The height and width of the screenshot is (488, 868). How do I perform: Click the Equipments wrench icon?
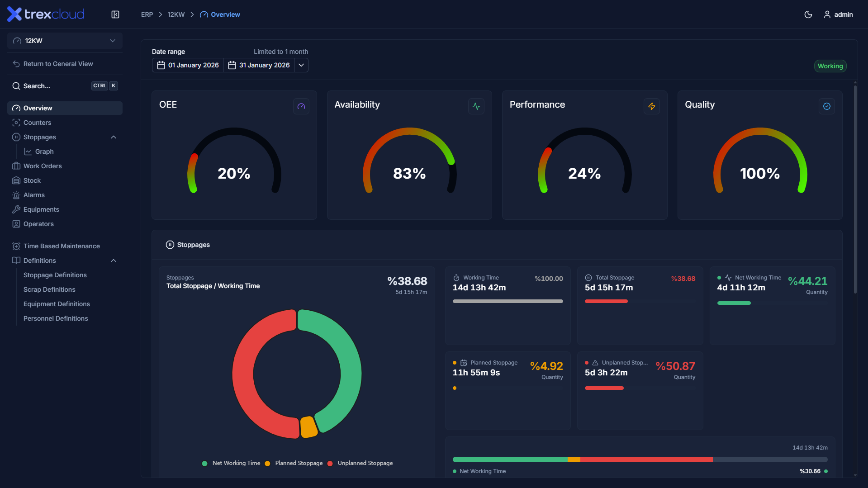pyautogui.click(x=16, y=209)
